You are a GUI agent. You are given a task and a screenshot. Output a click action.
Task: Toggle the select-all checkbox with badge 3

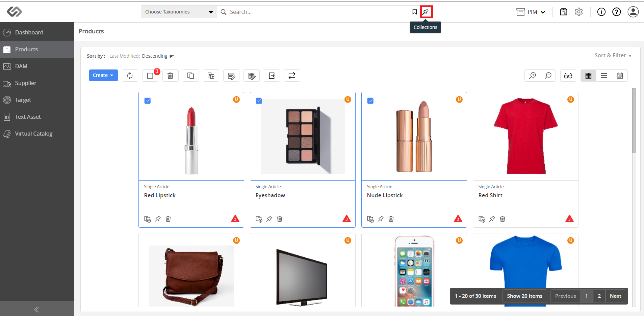click(150, 76)
